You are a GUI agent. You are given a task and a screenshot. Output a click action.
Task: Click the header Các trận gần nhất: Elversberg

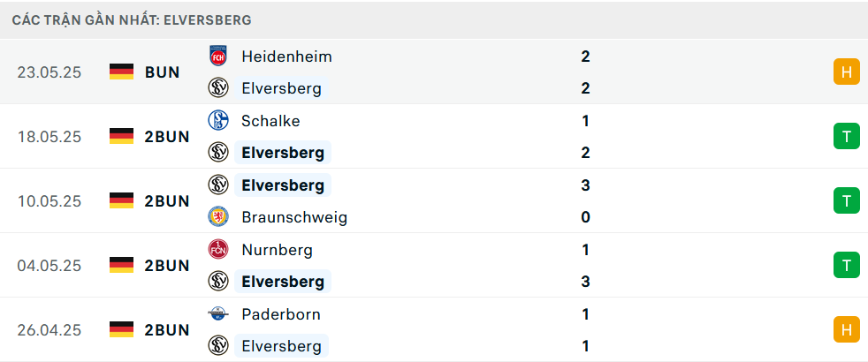pyautogui.click(x=132, y=20)
